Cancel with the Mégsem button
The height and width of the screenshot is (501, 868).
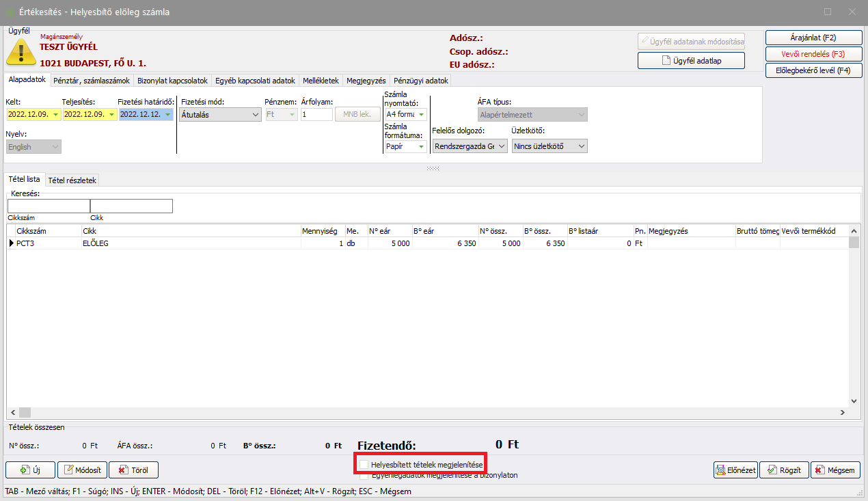(837, 470)
